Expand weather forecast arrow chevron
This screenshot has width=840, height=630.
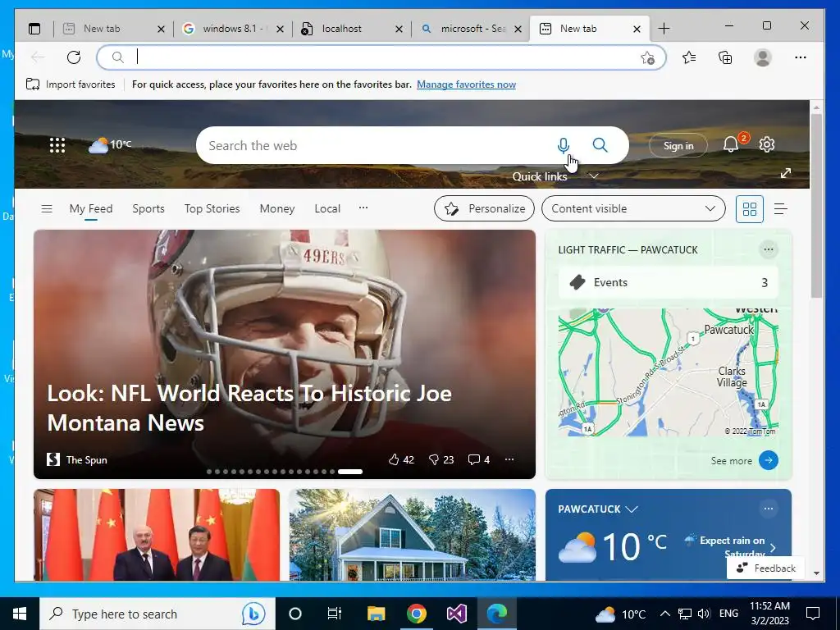(x=773, y=547)
